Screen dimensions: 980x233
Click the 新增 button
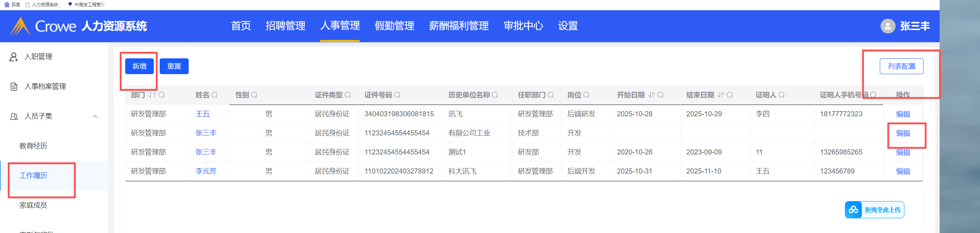tap(139, 66)
